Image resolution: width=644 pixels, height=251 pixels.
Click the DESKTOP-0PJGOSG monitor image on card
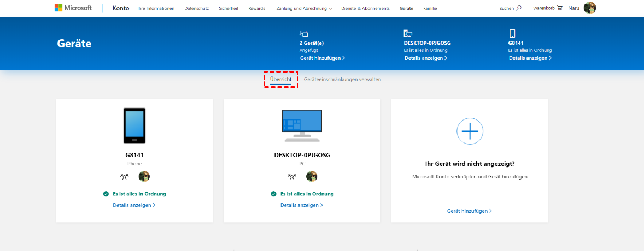(302, 125)
